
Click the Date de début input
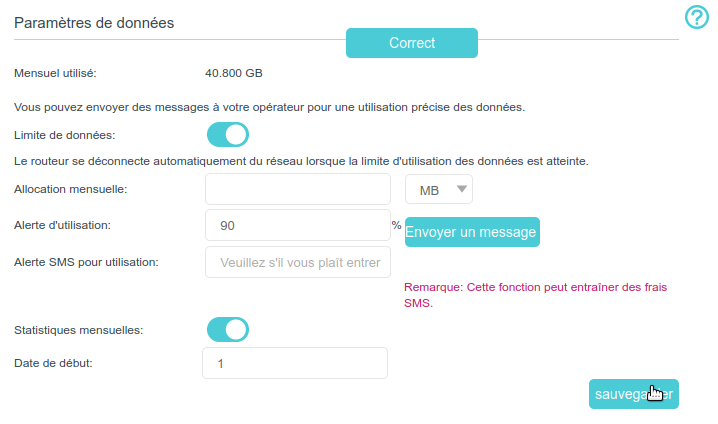point(294,363)
